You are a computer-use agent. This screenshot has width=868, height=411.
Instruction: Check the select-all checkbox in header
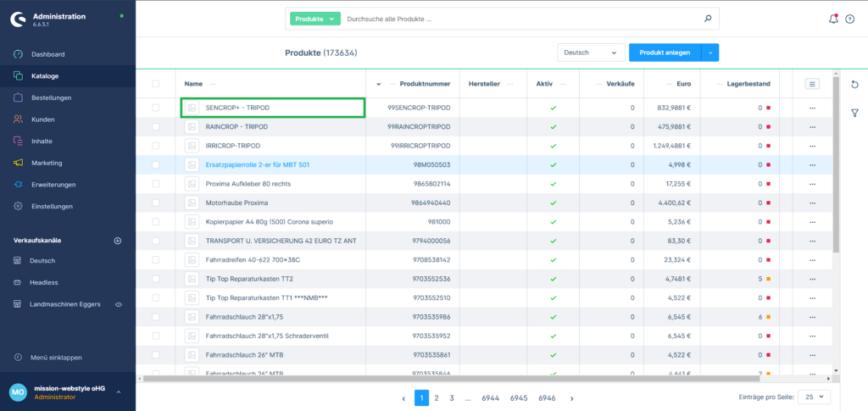tap(155, 84)
